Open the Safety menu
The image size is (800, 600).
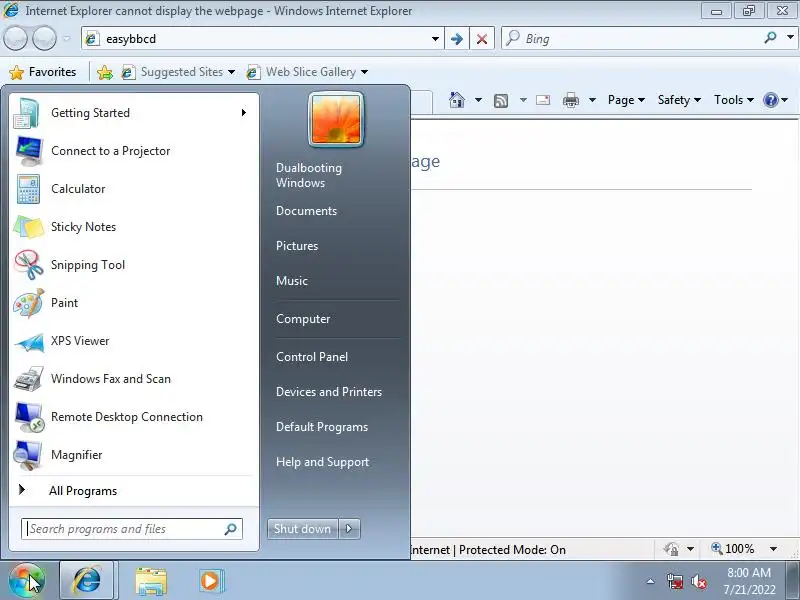point(679,100)
